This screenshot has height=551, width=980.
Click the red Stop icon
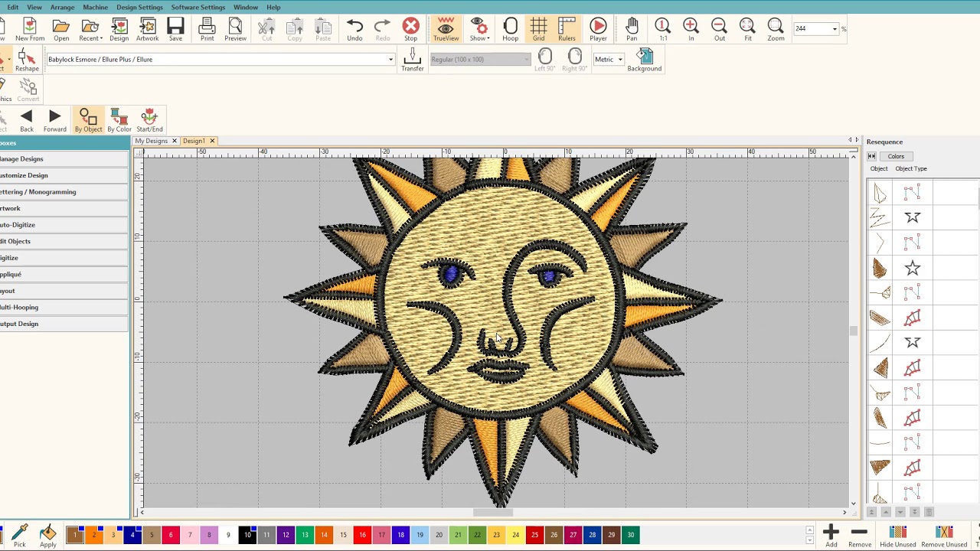click(x=410, y=30)
